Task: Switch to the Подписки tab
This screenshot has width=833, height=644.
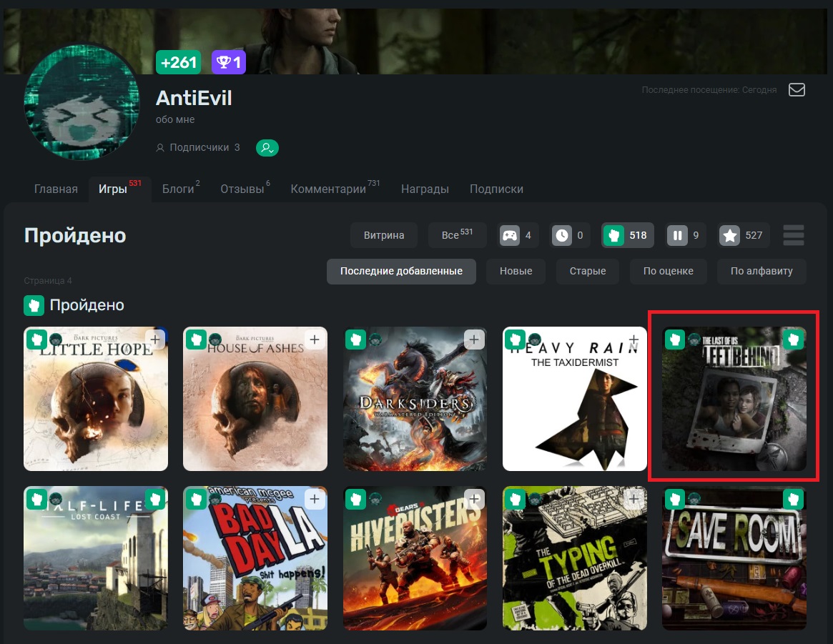Action: tap(496, 189)
